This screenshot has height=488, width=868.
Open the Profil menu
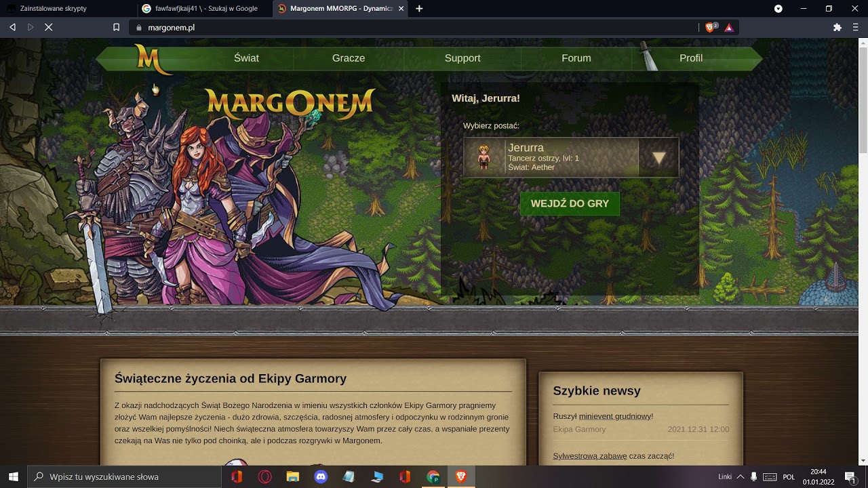click(691, 58)
